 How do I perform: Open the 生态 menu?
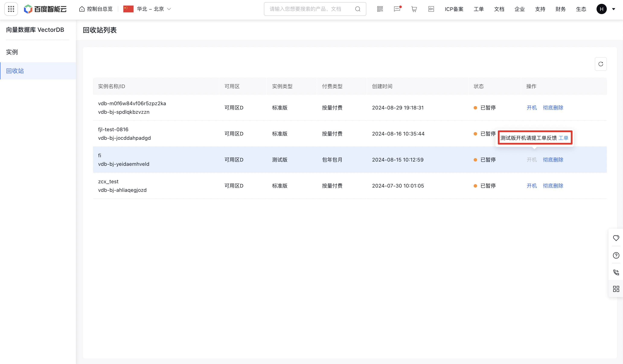pyautogui.click(x=581, y=9)
